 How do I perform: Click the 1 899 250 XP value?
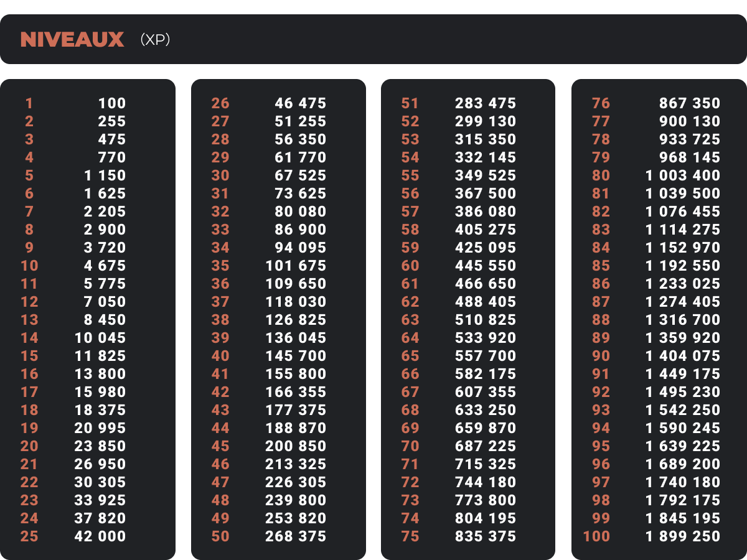point(682,536)
